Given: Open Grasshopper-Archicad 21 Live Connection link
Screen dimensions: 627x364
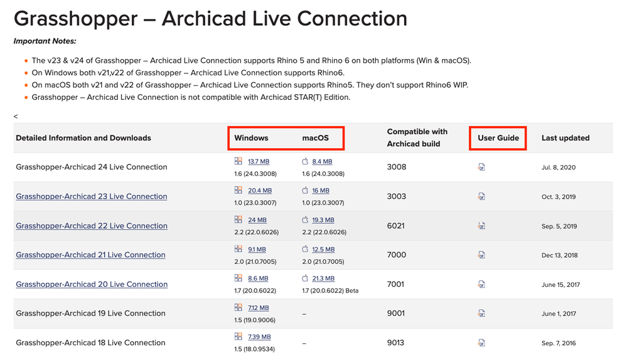Looking at the screenshot, I should [x=90, y=255].
